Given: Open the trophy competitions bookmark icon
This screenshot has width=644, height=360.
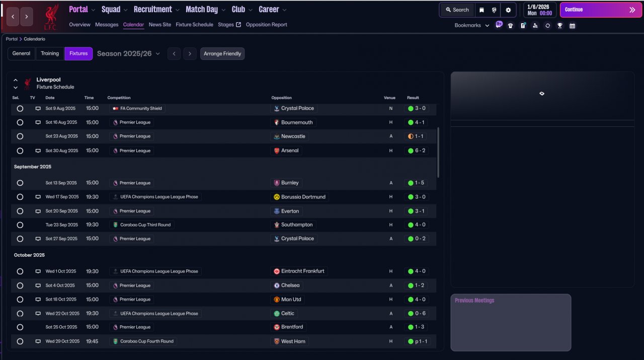Looking at the screenshot, I should point(560,26).
